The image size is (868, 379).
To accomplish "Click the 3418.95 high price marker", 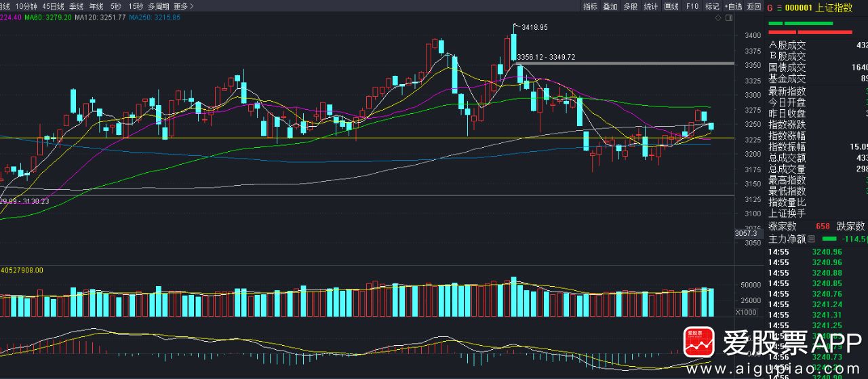I will tap(534, 26).
